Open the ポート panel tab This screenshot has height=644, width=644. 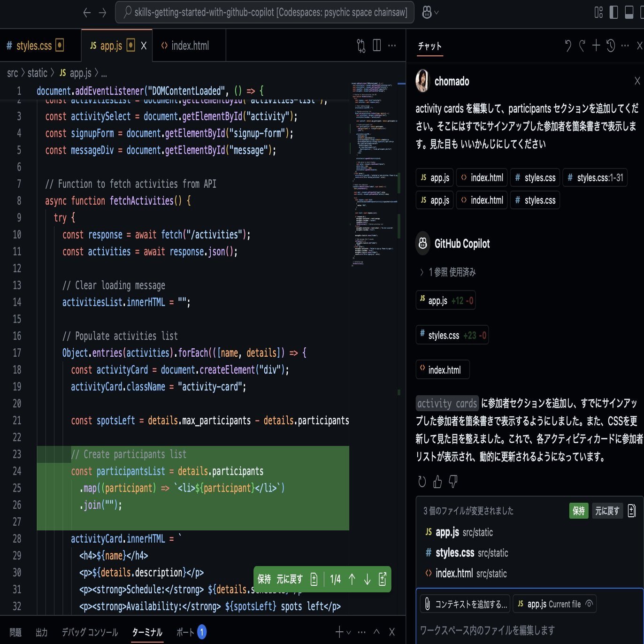(191, 632)
